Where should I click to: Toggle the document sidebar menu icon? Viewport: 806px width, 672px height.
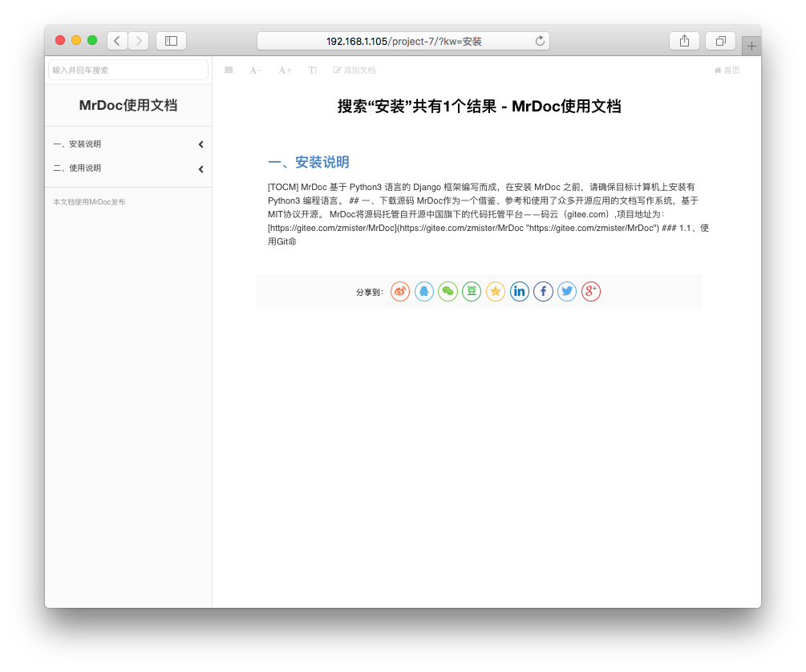pos(229,71)
